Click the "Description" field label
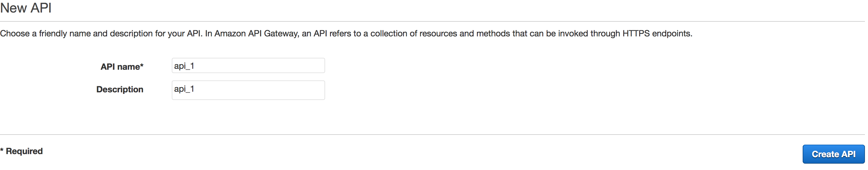Image resolution: width=868 pixels, height=170 pixels. (x=120, y=89)
